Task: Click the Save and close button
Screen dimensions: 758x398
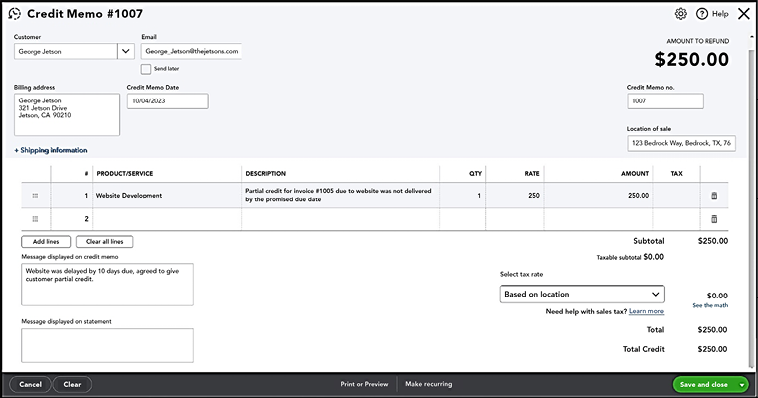Action: [704, 385]
